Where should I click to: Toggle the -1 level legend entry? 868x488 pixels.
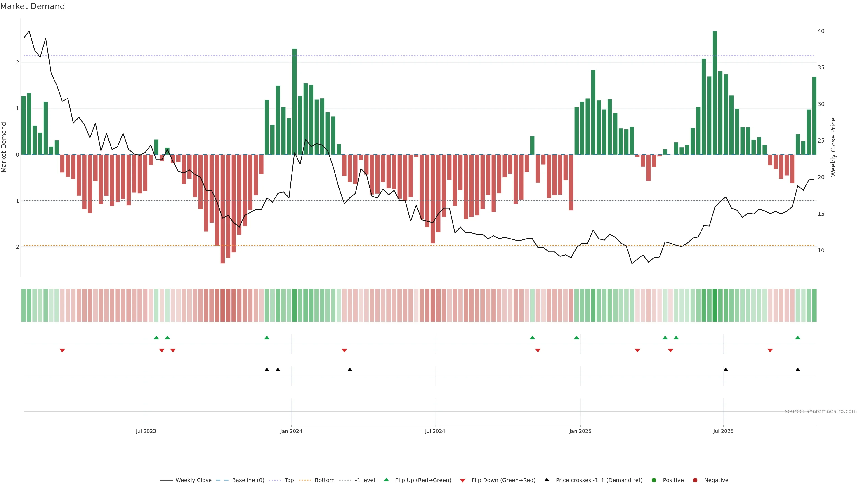pyautogui.click(x=365, y=480)
